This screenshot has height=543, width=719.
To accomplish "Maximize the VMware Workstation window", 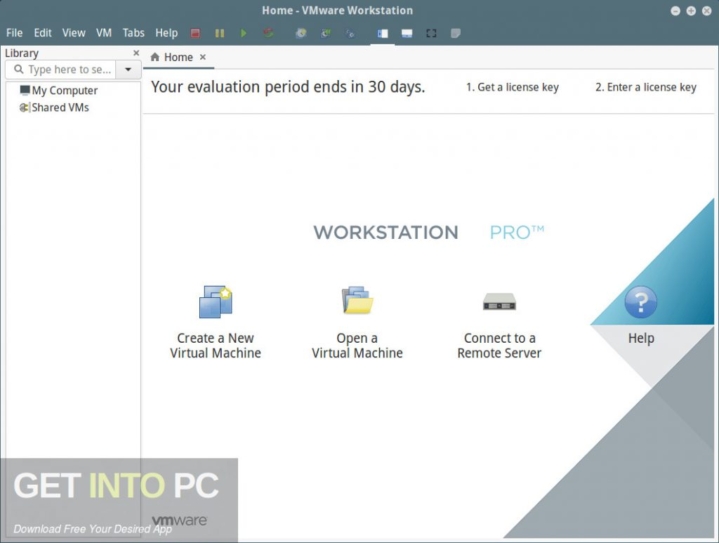I will pyautogui.click(x=691, y=11).
